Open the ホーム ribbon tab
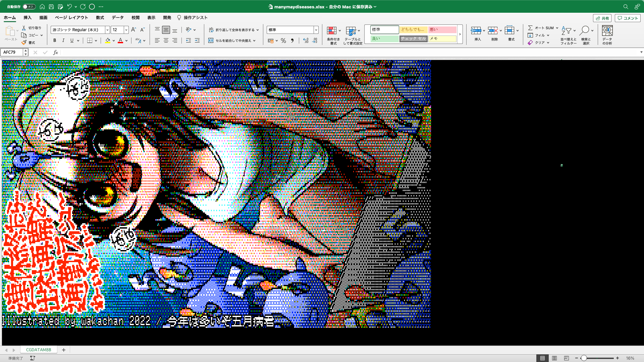 10,18
